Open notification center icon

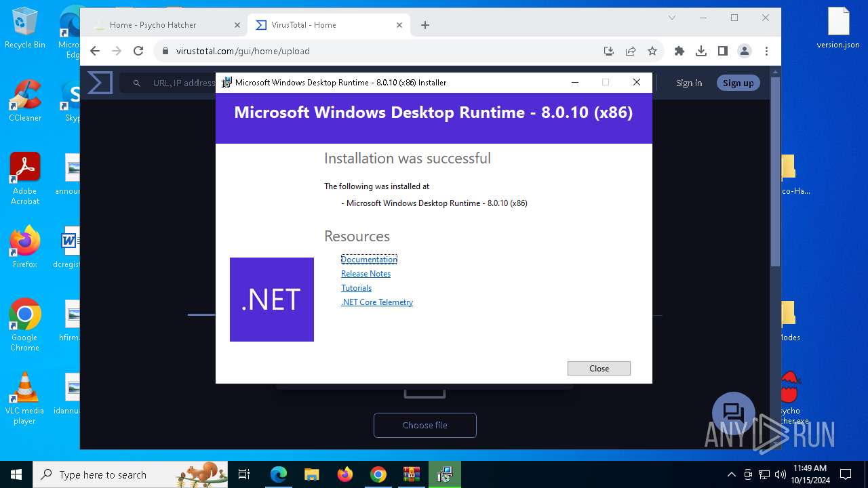(846, 474)
